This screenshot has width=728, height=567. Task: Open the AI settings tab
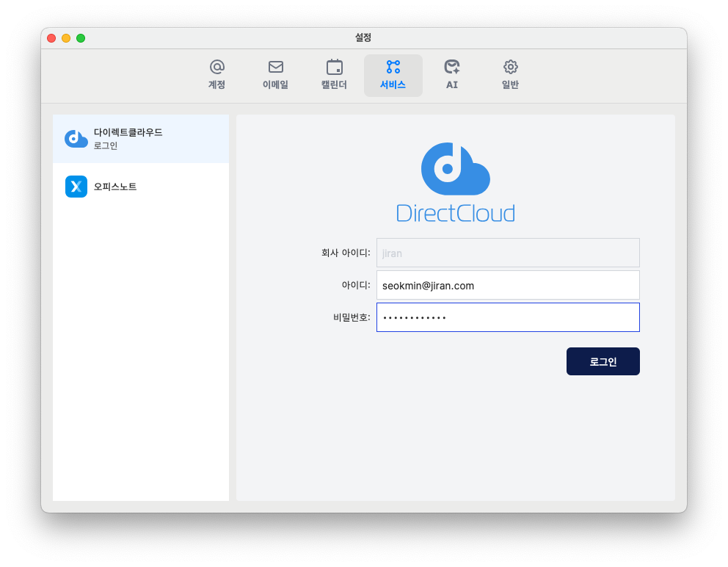click(452, 76)
